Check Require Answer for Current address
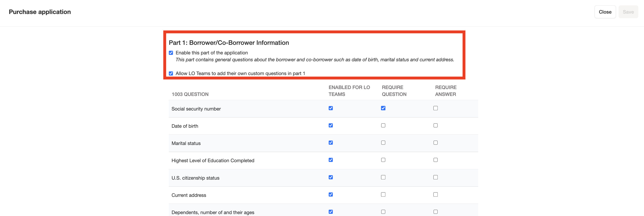Screen dimensions: 644x216 click(435, 194)
